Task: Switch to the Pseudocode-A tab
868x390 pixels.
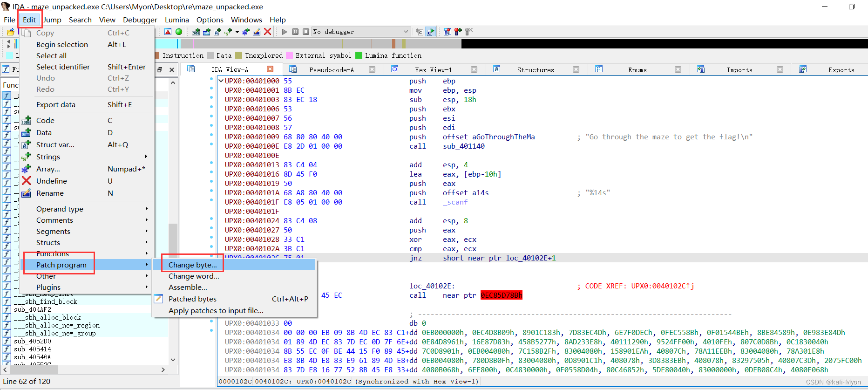Action: 331,69
